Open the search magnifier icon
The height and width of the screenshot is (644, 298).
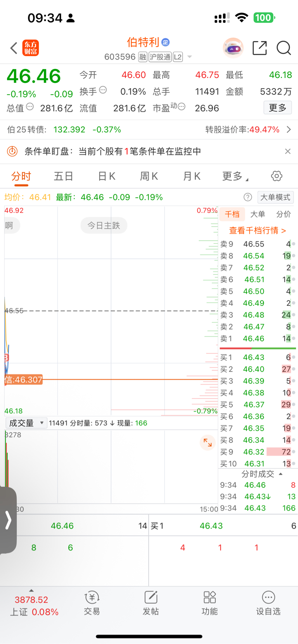pos(284,48)
